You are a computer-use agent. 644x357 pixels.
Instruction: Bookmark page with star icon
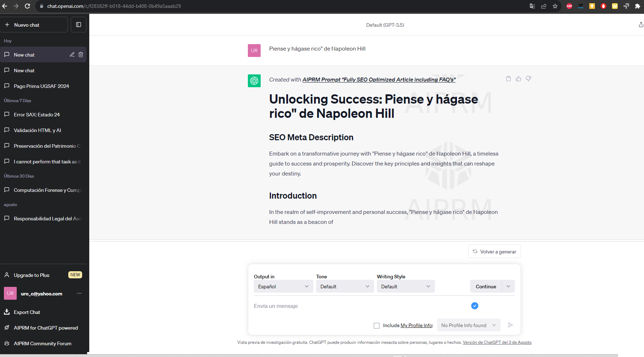555,6
